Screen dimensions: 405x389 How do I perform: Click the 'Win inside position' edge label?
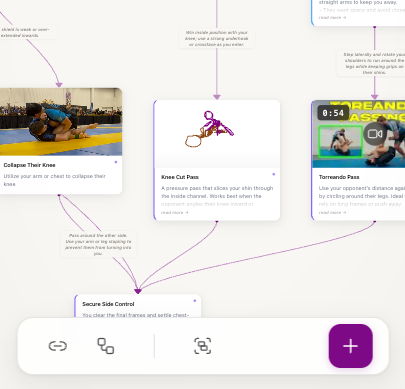pos(217,38)
